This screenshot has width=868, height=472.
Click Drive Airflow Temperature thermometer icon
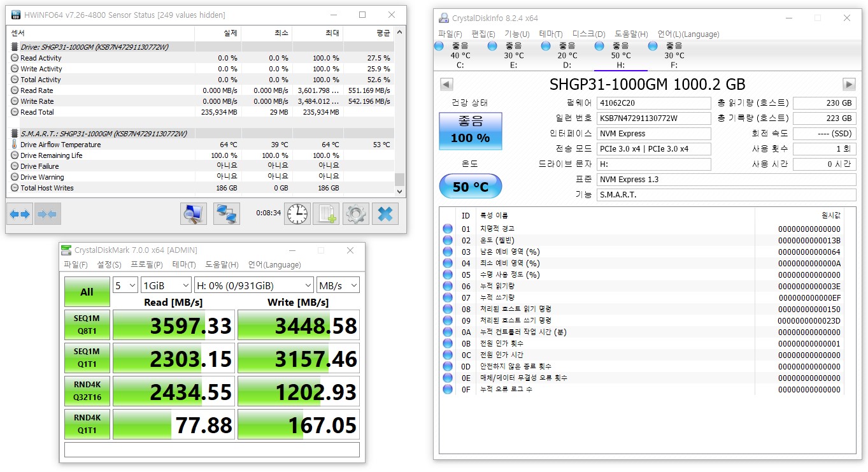pyautogui.click(x=15, y=145)
